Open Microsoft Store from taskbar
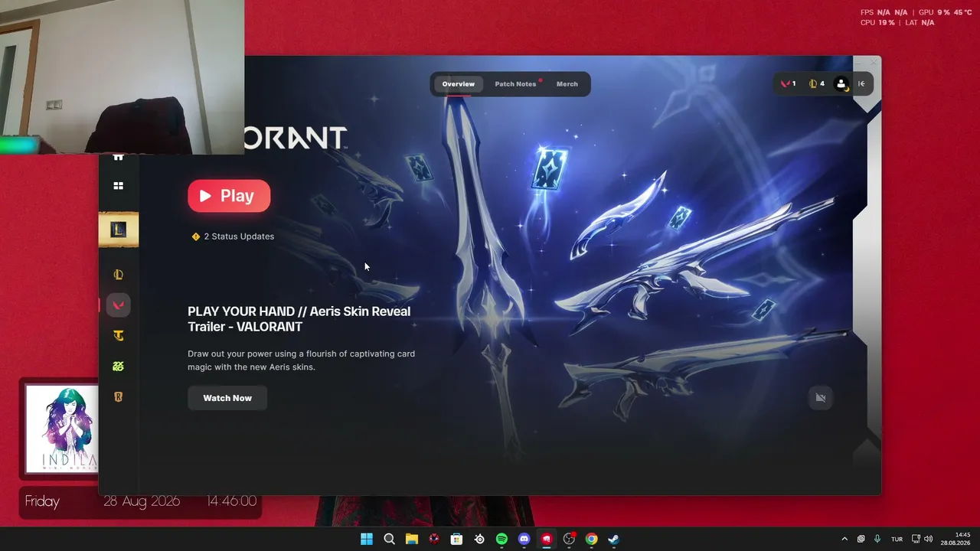Image resolution: width=980 pixels, height=551 pixels. 456,539
